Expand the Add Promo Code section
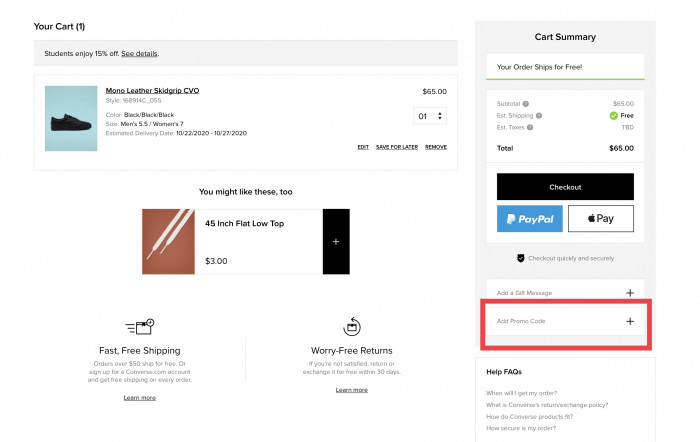Viewport: 700px width, 442px height. click(x=629, y=321)
